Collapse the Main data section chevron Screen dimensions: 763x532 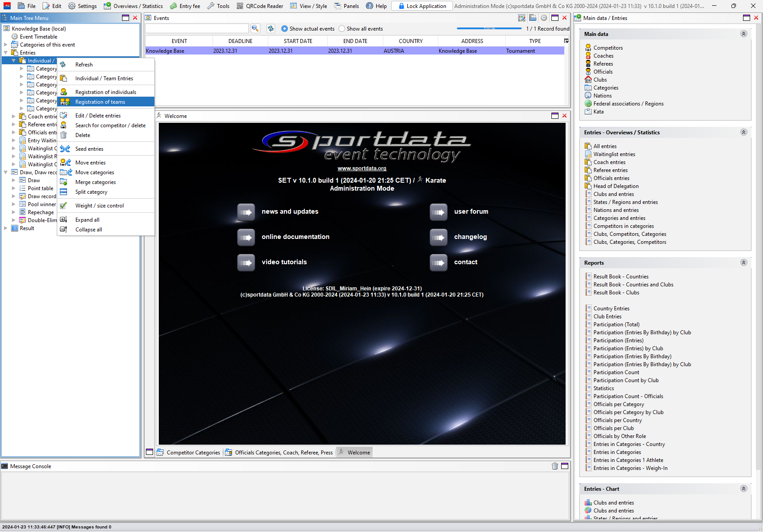[x=744, y=34]
